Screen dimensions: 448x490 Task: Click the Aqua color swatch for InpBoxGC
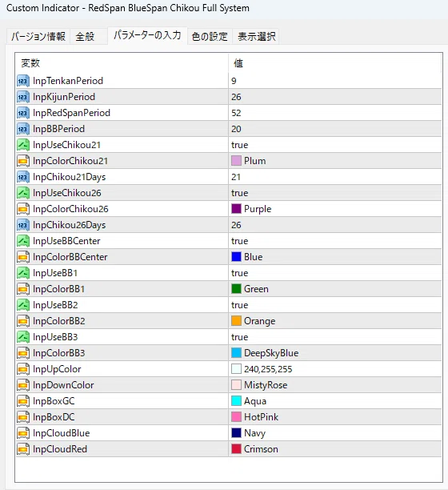(236, 401)
